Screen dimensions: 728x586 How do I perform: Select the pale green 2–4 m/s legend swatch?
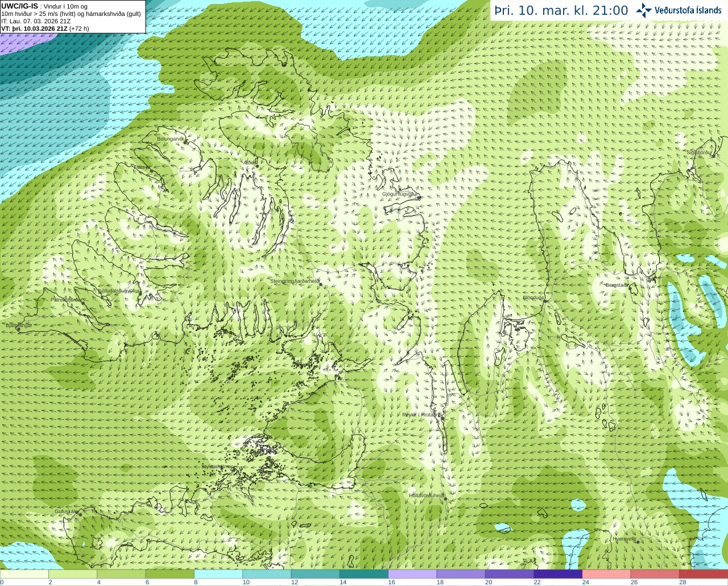[73, 574]
